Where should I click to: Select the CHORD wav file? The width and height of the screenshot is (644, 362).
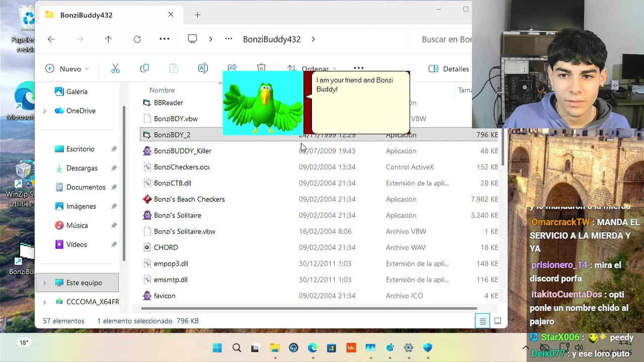[x=166, y=247]
